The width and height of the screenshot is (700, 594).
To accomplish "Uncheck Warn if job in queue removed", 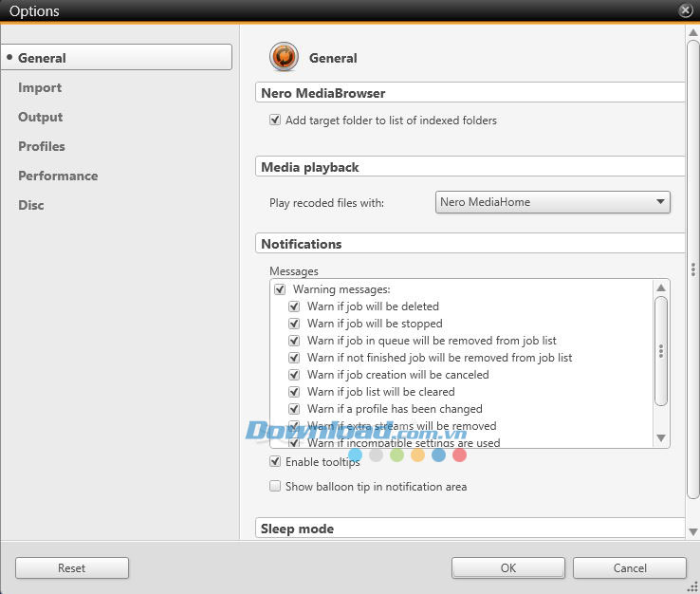I will click(294, 341).
